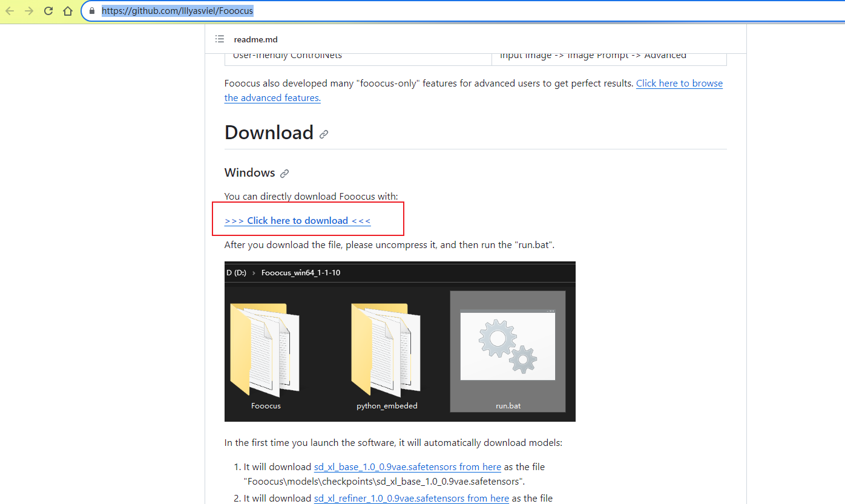This screenshot has width=845, height=504.
Task: Click the red-outlined download box
Action: coord(307,218)
